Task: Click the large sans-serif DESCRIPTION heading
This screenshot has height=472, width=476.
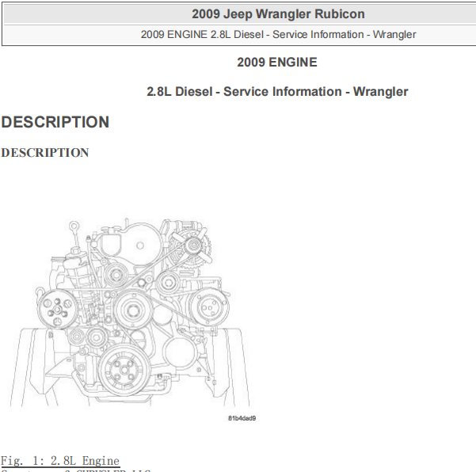Action: click(x=55, y=122)
